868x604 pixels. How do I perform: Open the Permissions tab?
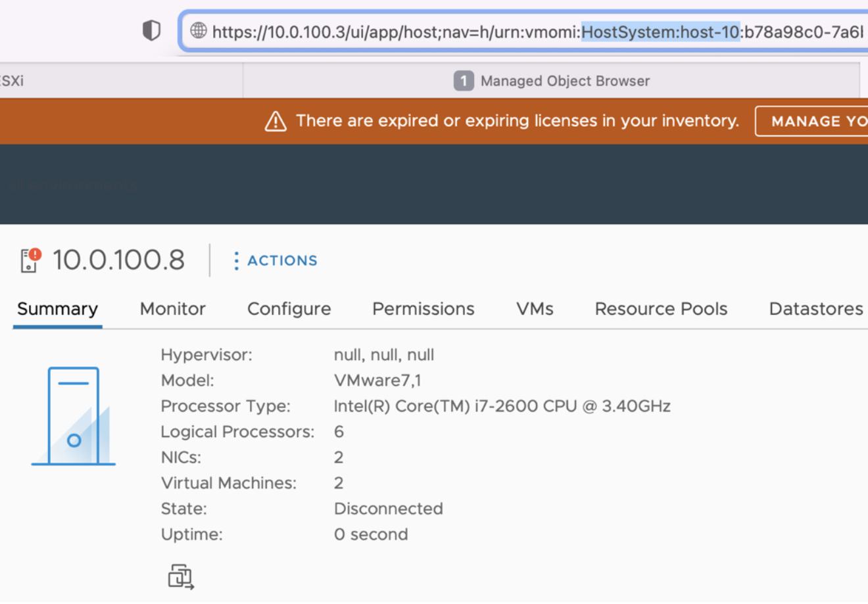pos(423,309)
